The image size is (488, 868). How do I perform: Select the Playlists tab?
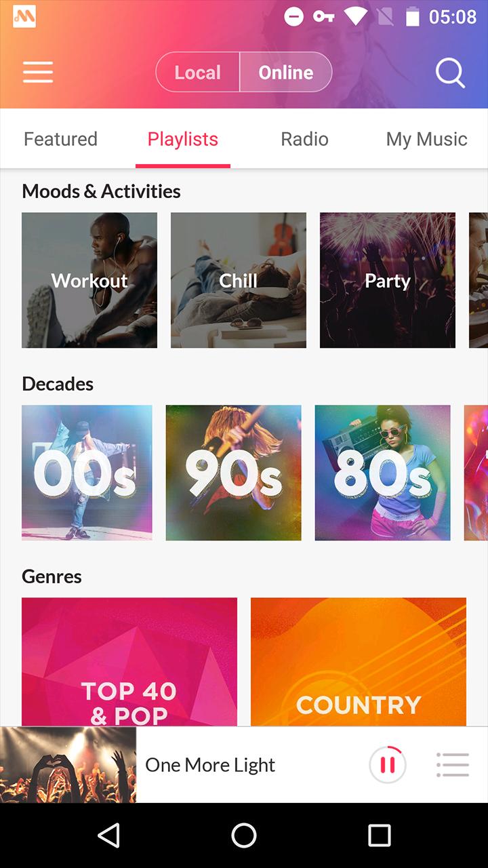pyautogui.click(x=183, y=139)
